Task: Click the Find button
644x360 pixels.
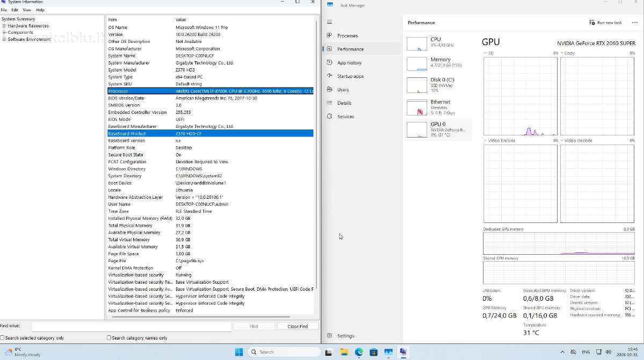Action: tap(254, 326)
